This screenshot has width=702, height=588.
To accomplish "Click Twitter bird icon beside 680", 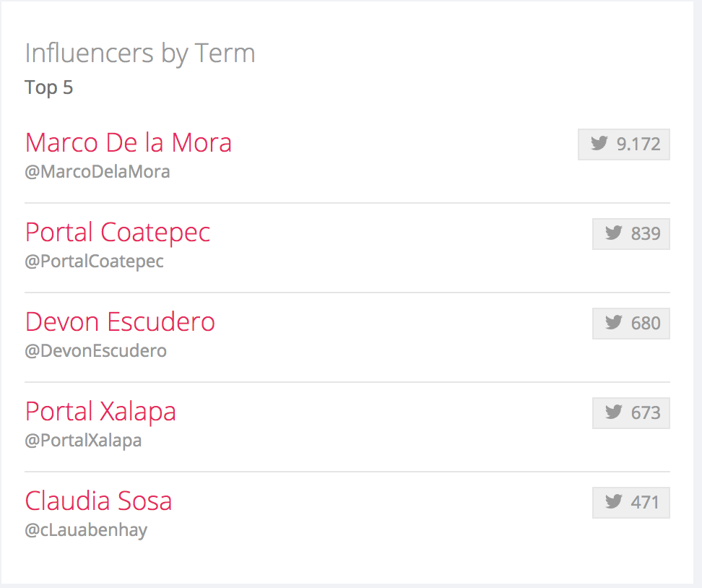I will pos(613,322).
